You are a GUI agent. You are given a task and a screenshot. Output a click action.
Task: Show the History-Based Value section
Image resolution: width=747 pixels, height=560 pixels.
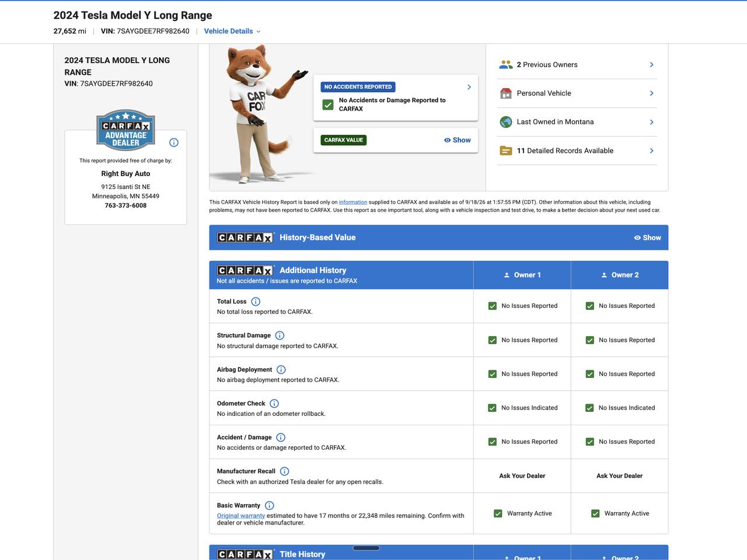(x=647, y=238)
